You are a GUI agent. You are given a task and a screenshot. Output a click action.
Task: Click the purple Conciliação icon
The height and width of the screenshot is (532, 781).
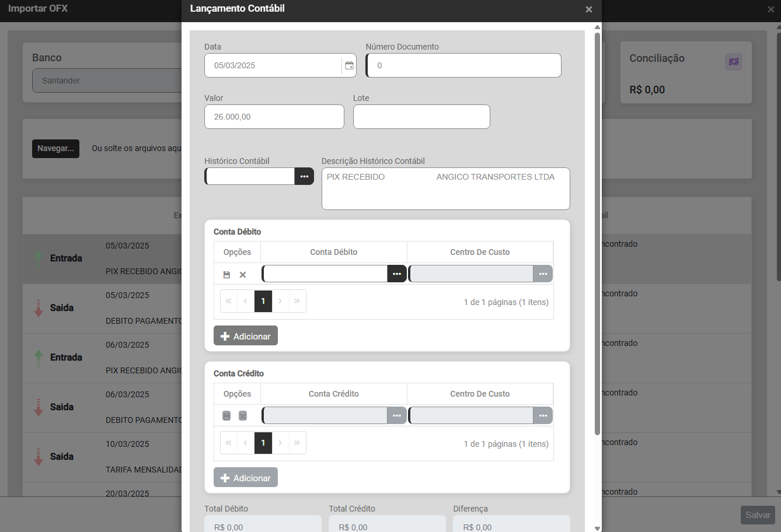tap(734, 62)
